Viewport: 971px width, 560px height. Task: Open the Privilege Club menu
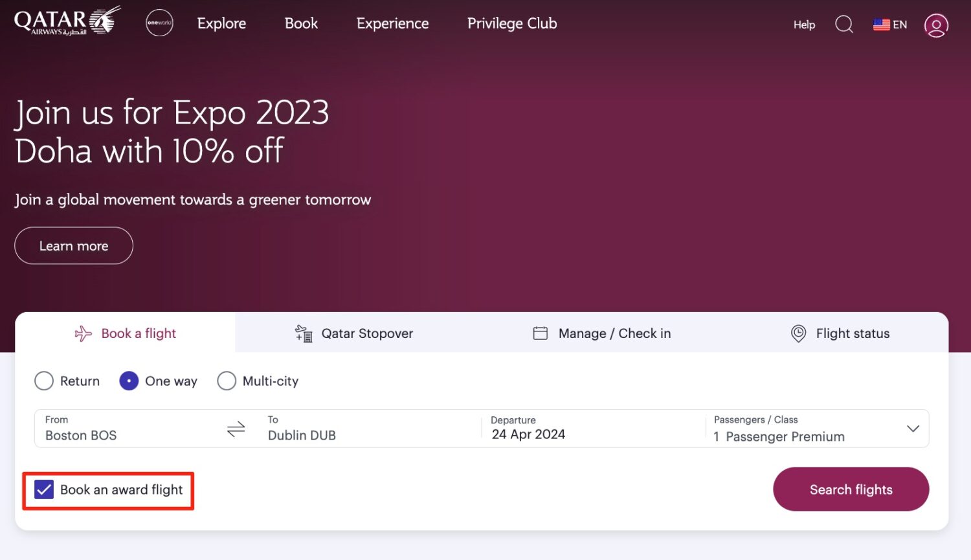511,23
